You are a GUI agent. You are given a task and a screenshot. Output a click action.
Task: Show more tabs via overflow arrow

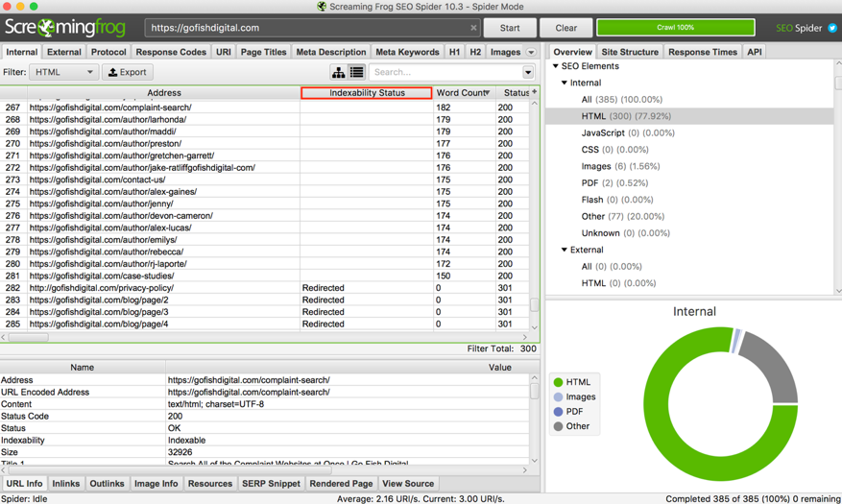point(531,52)
